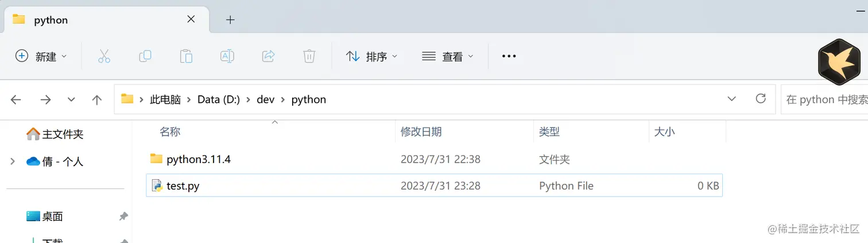Go up one folder level
The image size is (868, 243).
point(97,100)
